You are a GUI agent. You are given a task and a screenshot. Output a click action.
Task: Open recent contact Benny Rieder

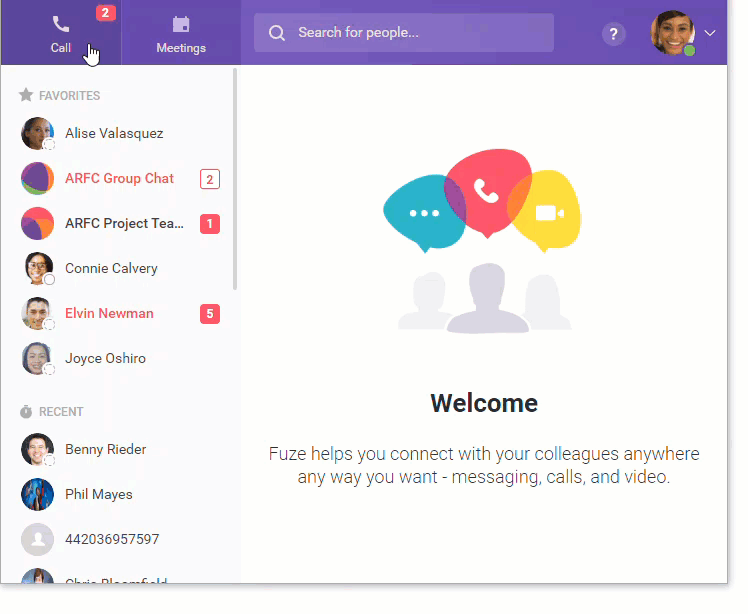(119, 449)
